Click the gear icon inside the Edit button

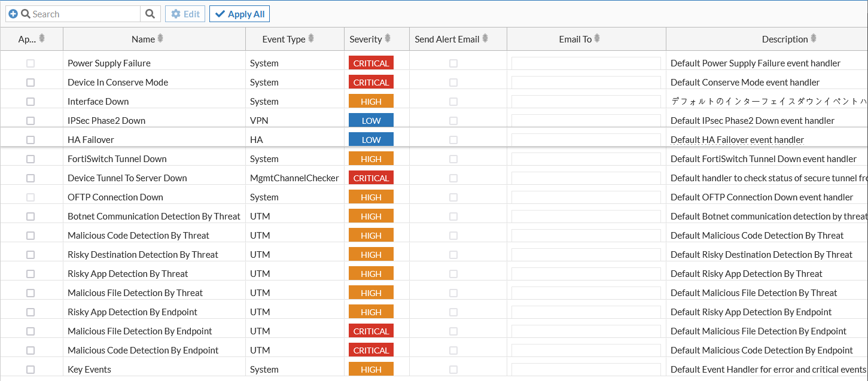pos(175,13)
